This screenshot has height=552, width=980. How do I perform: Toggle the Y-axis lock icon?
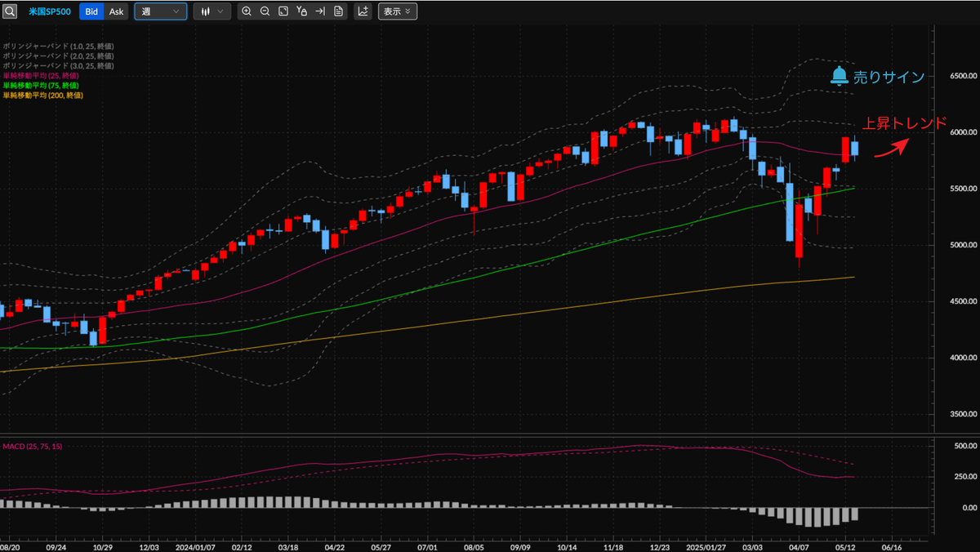[x=303, y=11]
